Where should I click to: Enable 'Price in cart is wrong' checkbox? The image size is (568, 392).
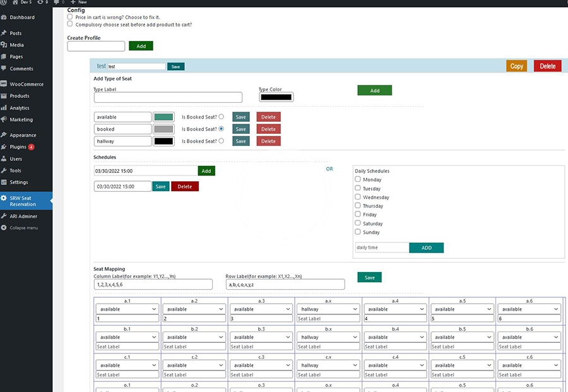coord(70,17)
